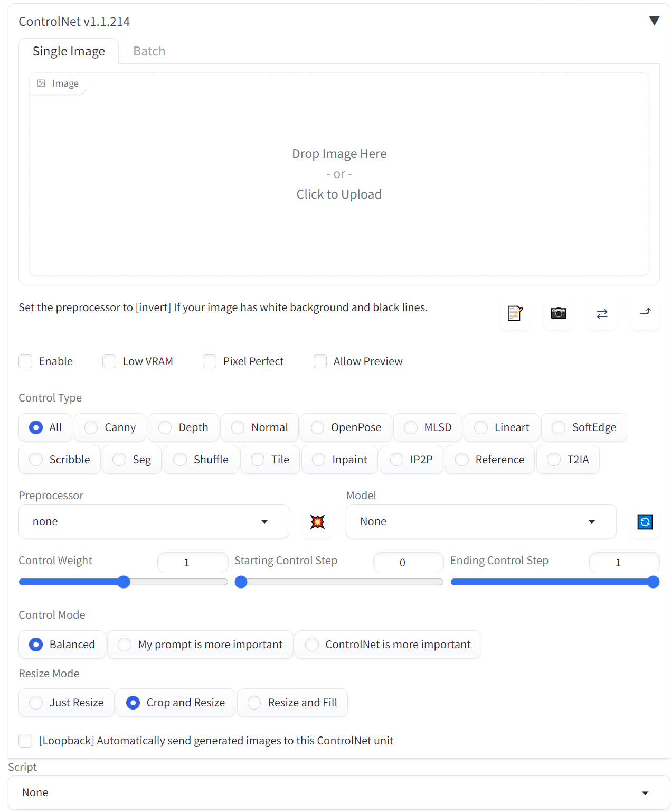
Task: Tick the Allow Preview checkbox
Action: 320,361
